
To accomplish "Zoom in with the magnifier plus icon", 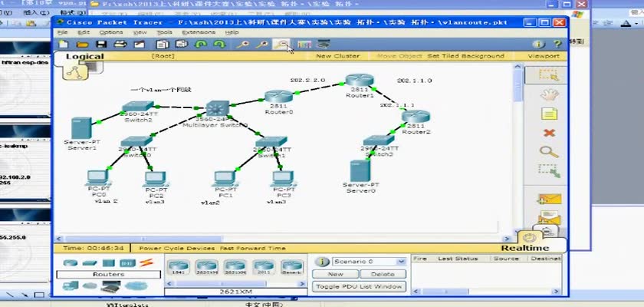I will pyautogui.click(x=243, y=44).
